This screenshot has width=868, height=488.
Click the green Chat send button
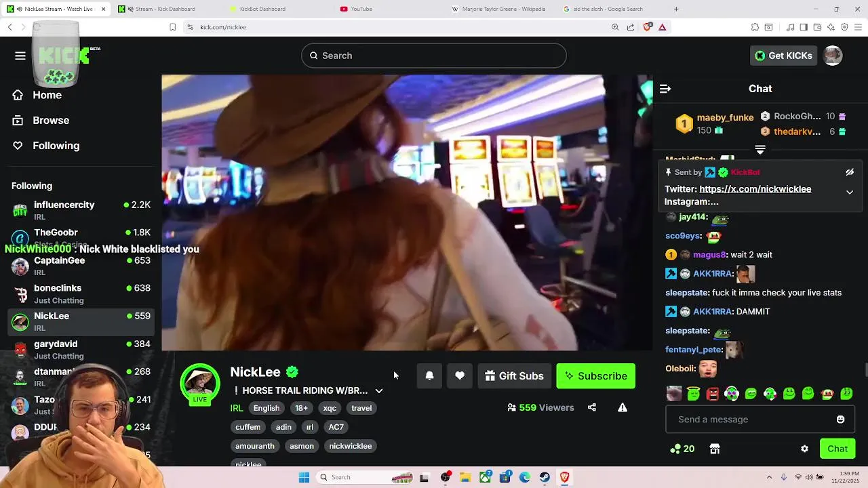click(x=837, y=449)
